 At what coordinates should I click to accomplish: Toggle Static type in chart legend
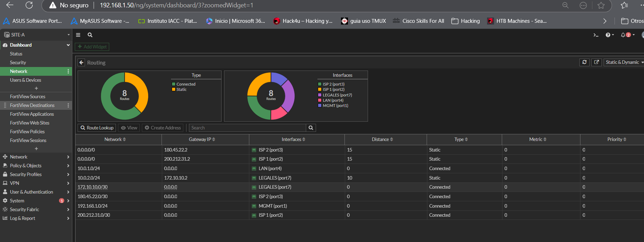(x=181, y=89)
